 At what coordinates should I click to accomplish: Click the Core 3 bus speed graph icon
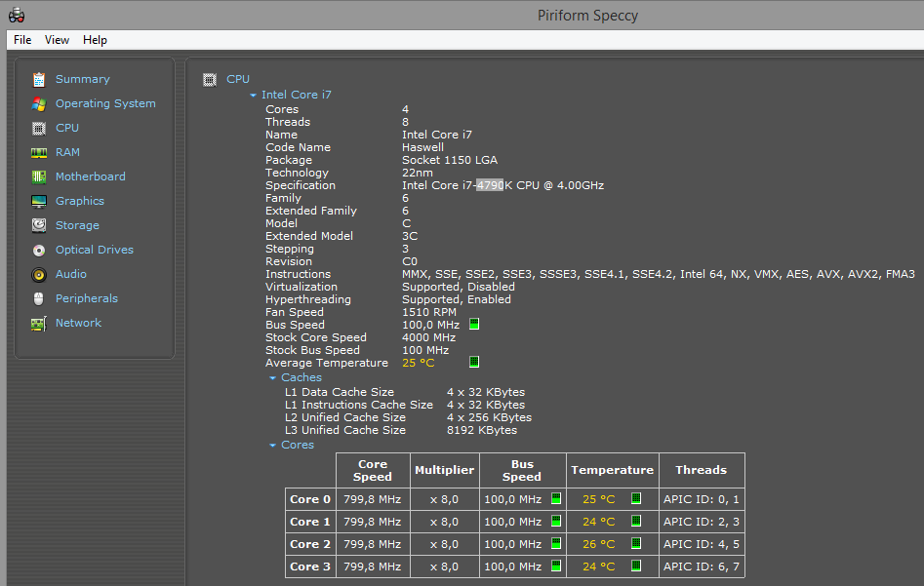[x=556, y=566]
